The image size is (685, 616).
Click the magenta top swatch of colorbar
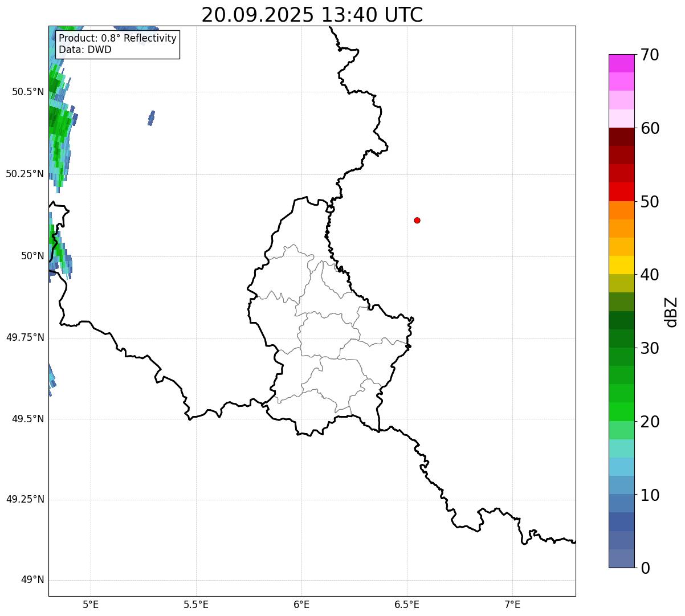coord(622,63)
